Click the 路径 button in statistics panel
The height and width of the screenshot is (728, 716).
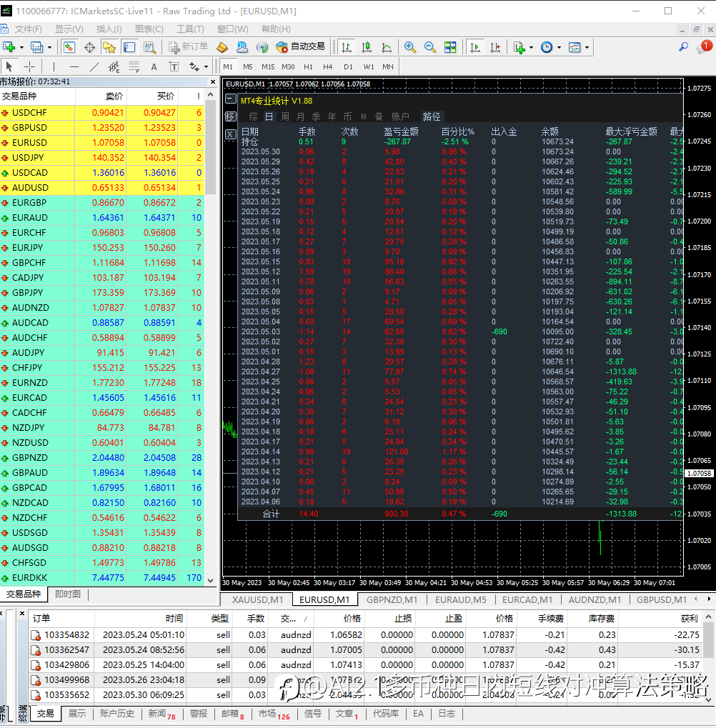[x=432, y=116]
